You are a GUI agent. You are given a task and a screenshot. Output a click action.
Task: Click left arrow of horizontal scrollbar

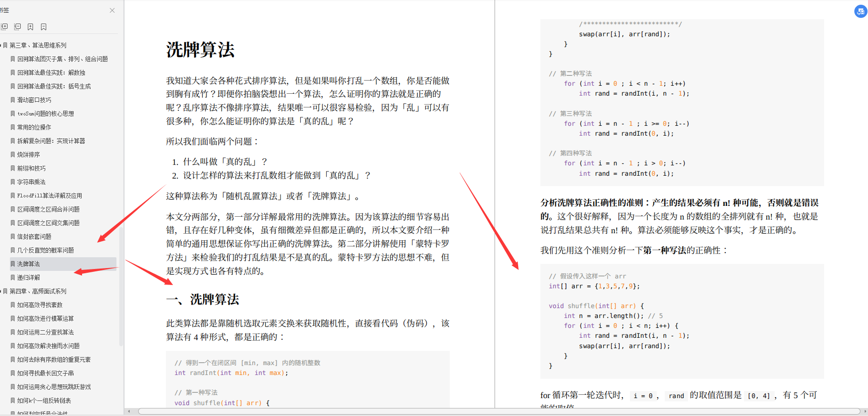click(129, 411)
